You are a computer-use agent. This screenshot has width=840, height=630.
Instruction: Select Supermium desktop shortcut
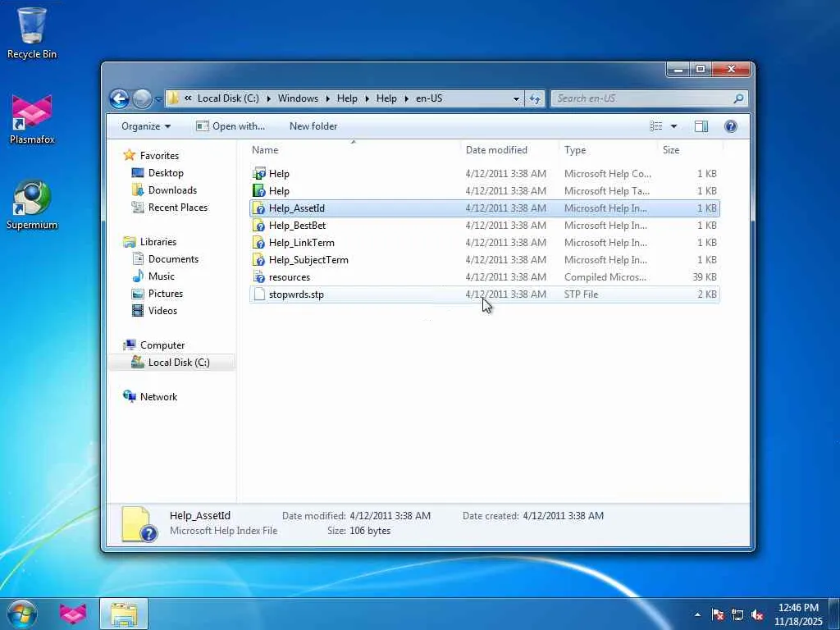32,204
